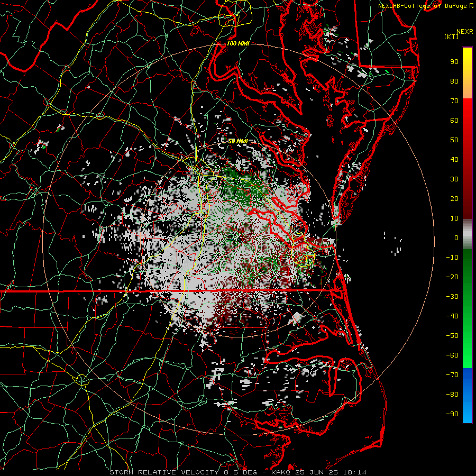Click the -60 value on the velocity scale
The height and width of the screenshot is (476, 476).
pos(452,355)
